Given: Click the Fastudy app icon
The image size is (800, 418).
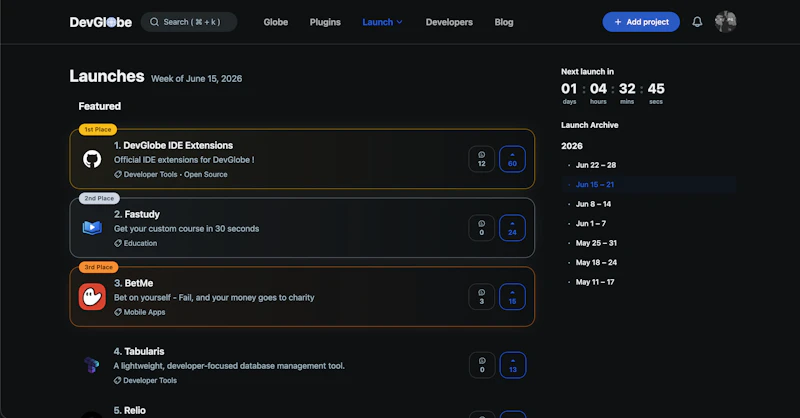Looking at the screenshot, I should point(92,228).
